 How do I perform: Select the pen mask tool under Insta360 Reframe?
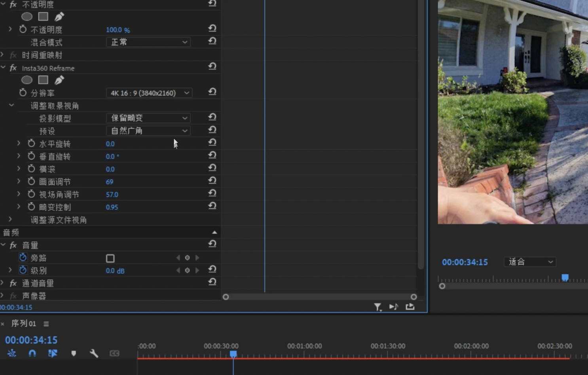(59, 80)
